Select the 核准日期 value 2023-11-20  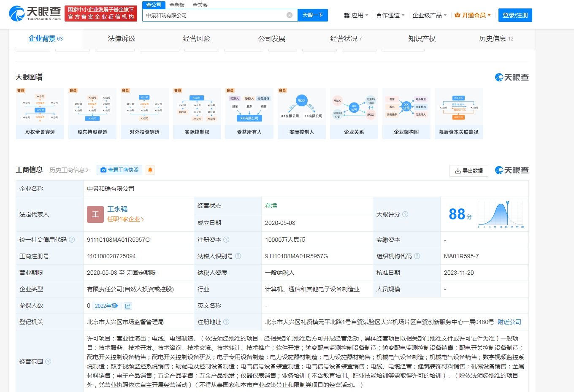(x=459, y=273)
